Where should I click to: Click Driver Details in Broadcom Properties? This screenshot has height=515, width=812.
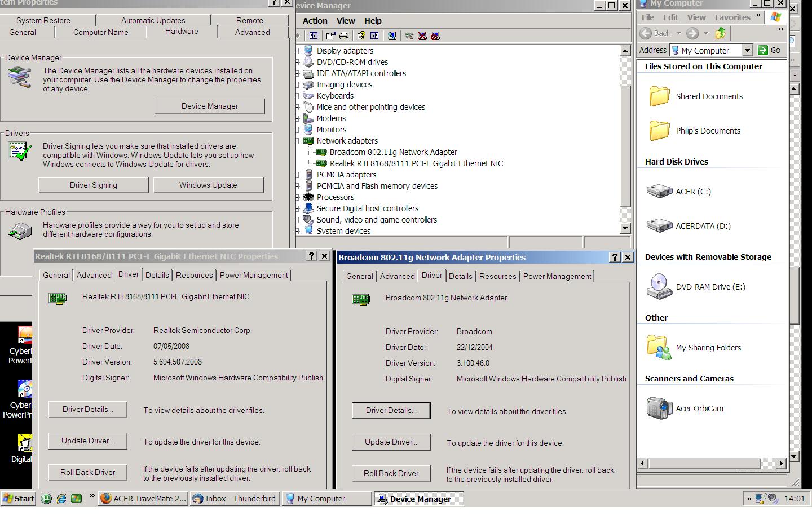391,410
